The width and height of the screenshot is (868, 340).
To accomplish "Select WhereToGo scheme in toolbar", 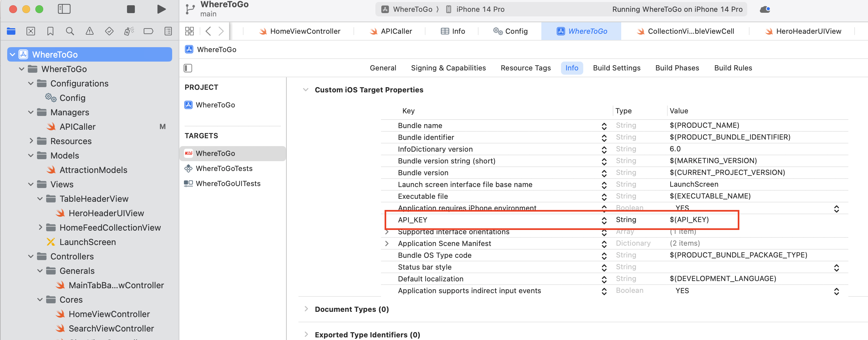I will coord(407,9).
